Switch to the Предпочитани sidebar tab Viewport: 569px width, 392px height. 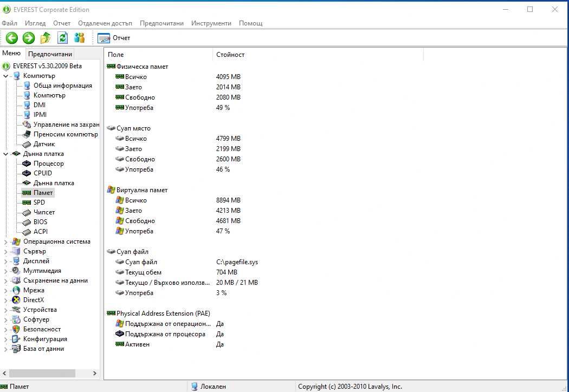(50, 54)
